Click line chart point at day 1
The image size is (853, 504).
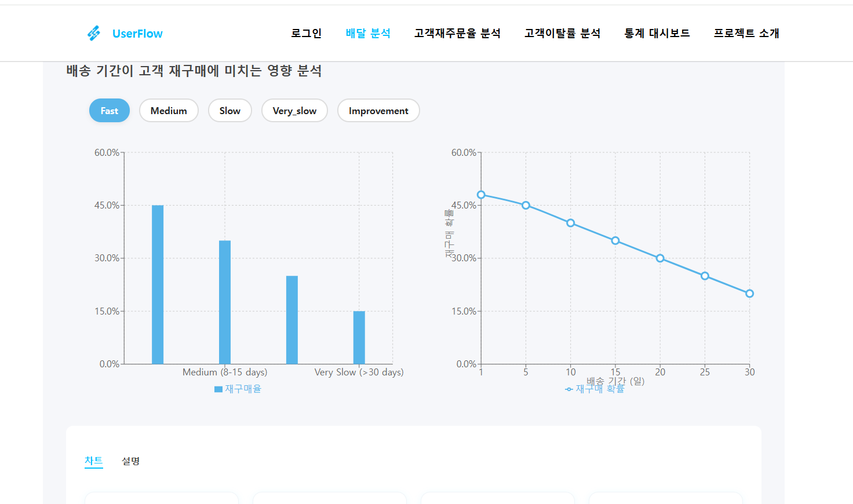(x=481, y=195)
